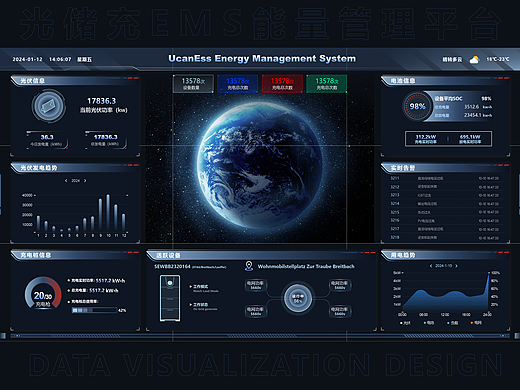This screenshot has width=520, height=390.
Task: Click the solar panel icon in 光伏信息
Action: (x=49, y=106)
